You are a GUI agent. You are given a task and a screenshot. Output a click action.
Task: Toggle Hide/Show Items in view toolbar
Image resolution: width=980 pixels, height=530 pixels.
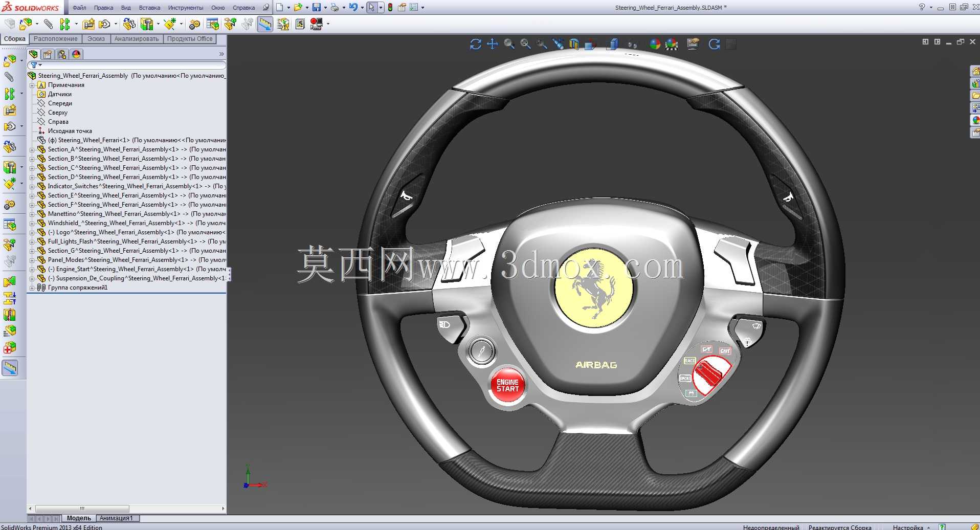633,44
